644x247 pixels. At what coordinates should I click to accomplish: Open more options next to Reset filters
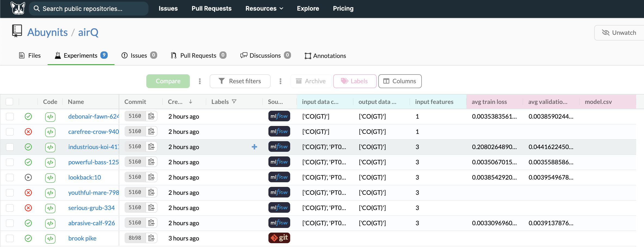coord(280,81)
